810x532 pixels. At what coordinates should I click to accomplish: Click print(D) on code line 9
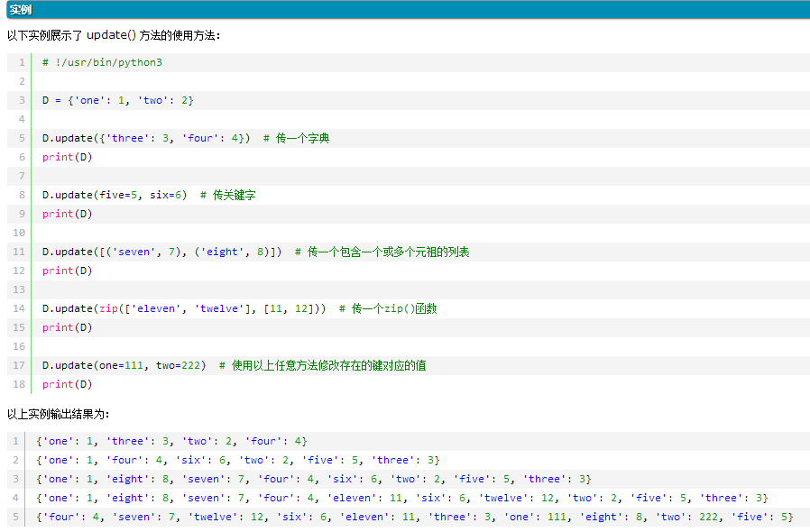[67, 214]
